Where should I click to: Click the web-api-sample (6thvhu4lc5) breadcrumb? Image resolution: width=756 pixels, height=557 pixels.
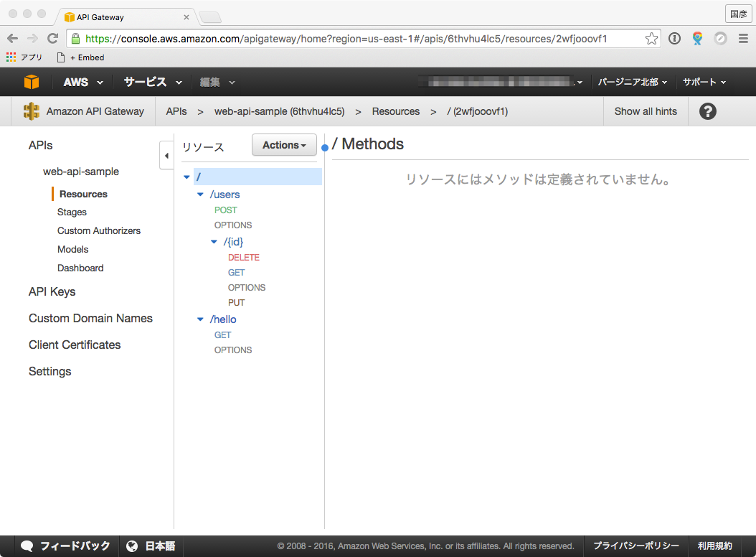[x=279, y=111]
